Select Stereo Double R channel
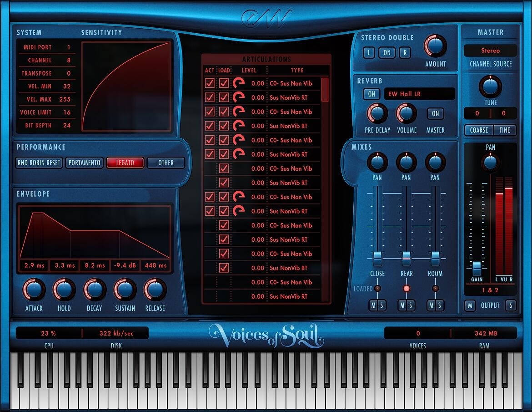The height and width of the screenshot is (412, 532). [x=405, y=53]
